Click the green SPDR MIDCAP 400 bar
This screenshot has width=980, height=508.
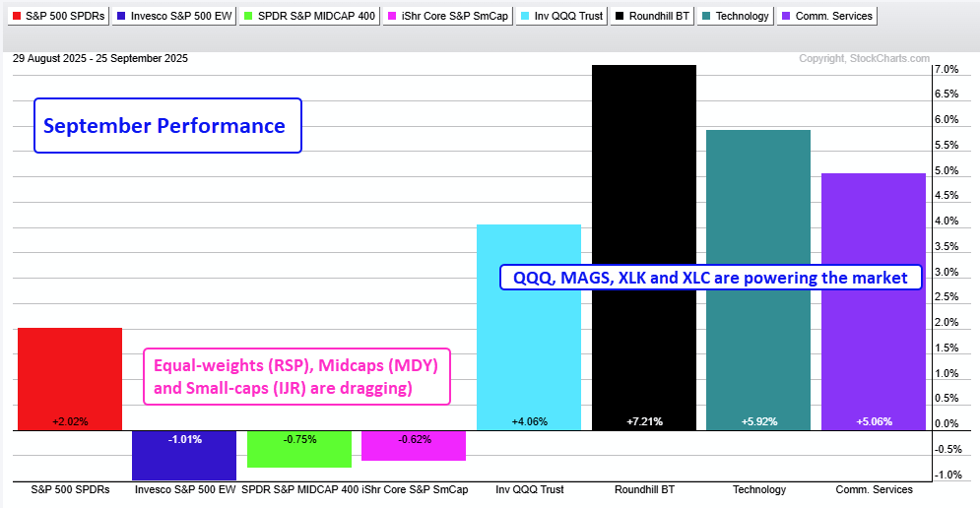[299, 449]
